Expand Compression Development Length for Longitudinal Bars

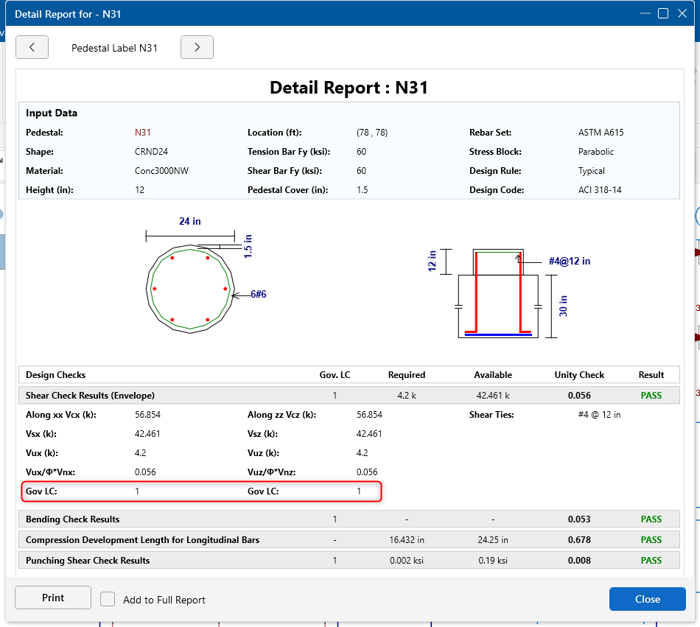142,540
